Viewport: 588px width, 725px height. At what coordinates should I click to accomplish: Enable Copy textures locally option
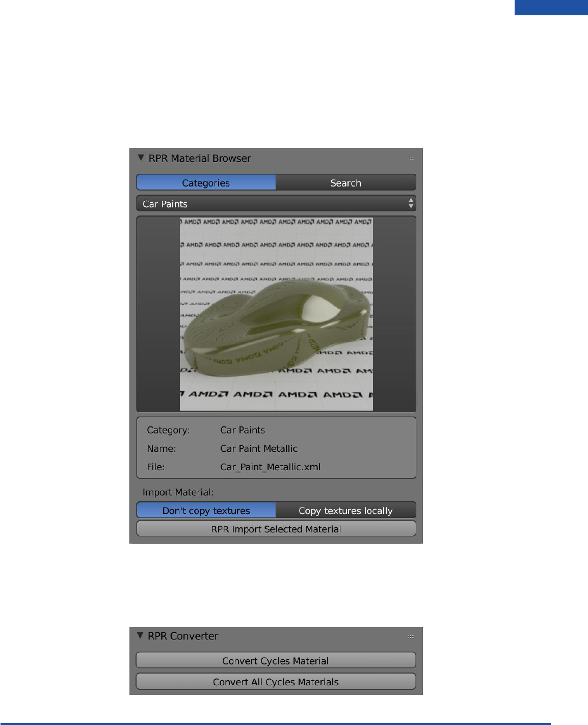346,510
